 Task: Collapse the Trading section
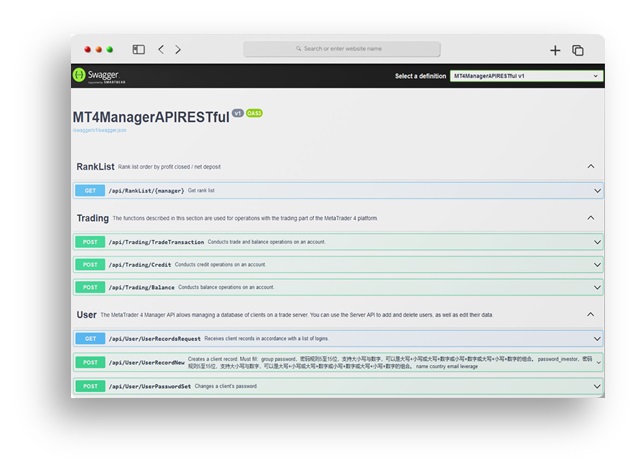coord(591,218)
